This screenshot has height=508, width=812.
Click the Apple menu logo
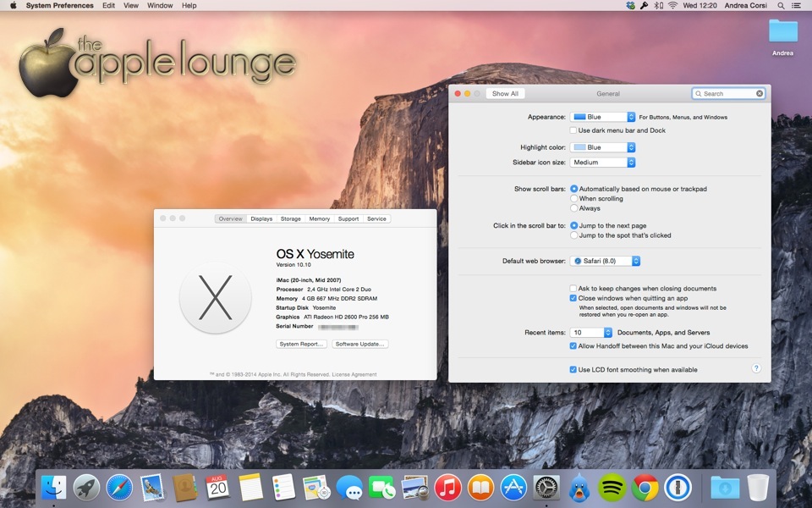tap(13, 5)
